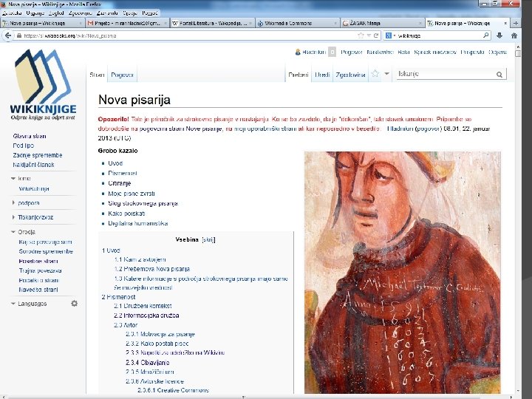Select the Preberi read tab
The width and height of the screenshot is (532, 399).
(299, 75)
